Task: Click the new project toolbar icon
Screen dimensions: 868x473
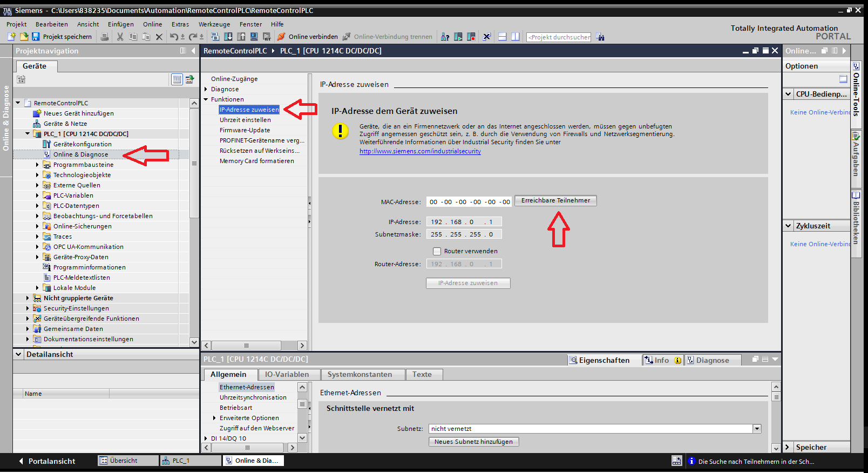Action: pyautogui.click(x=11, y=37)
